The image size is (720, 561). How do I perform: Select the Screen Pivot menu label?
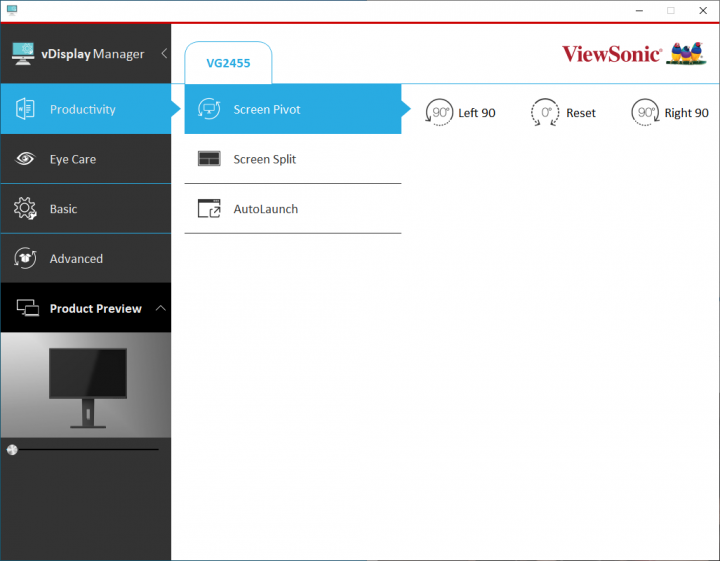click(x=267, y=110)
